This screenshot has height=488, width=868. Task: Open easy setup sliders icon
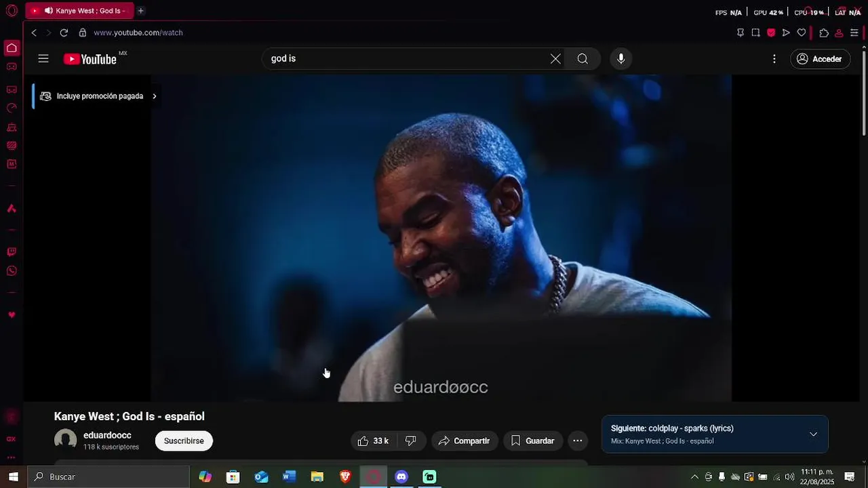tap(854, 33)
